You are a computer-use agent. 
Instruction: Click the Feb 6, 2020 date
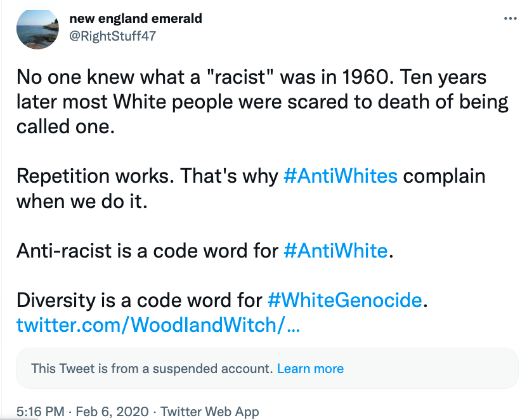pos(112,412)
